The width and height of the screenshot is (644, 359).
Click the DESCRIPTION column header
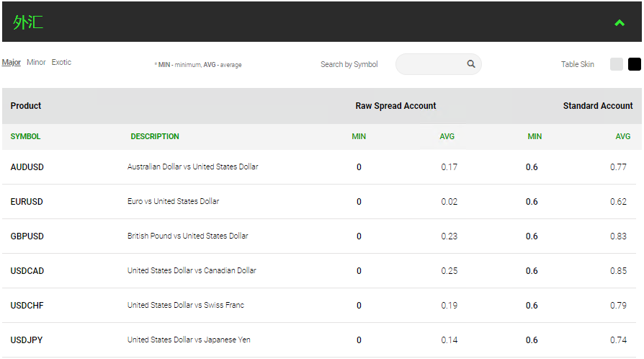pyautogui.click(x=155, y=136)
